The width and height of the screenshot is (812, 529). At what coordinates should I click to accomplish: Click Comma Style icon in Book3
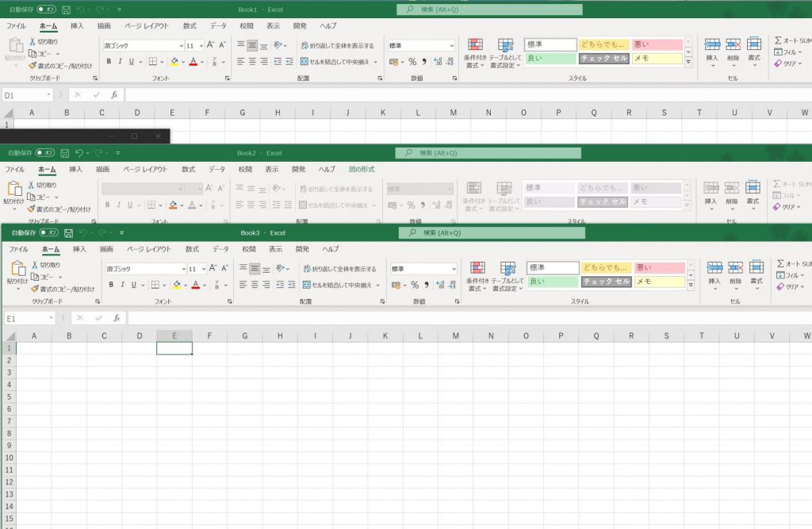(x=426, y=285)
